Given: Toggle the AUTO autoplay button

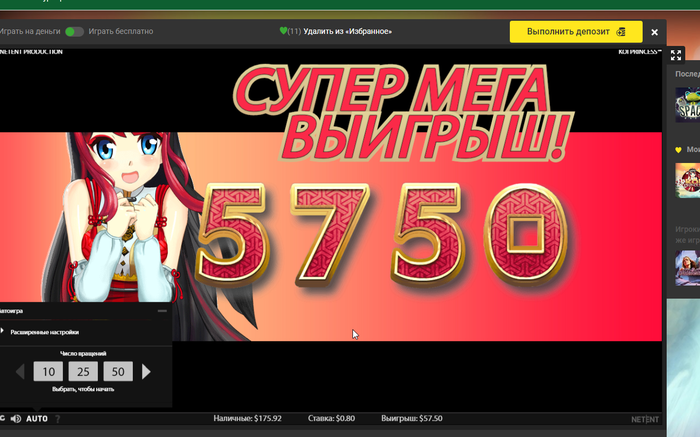Looking at the screenshot, I should tap(37, 419).
